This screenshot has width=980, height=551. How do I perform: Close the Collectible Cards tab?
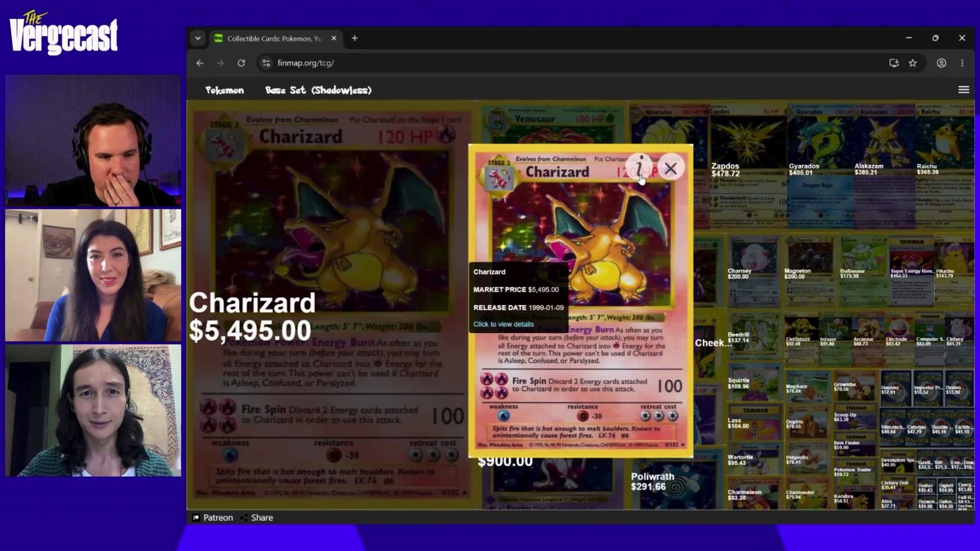pos(334,38)
